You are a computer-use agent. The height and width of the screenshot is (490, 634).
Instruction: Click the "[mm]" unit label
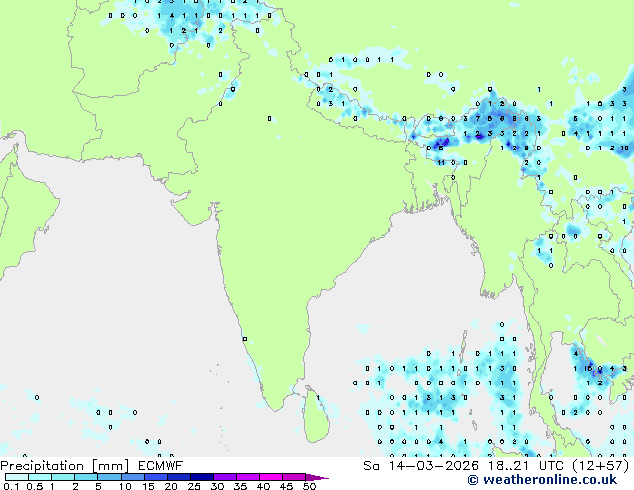[x=111, y=466]
